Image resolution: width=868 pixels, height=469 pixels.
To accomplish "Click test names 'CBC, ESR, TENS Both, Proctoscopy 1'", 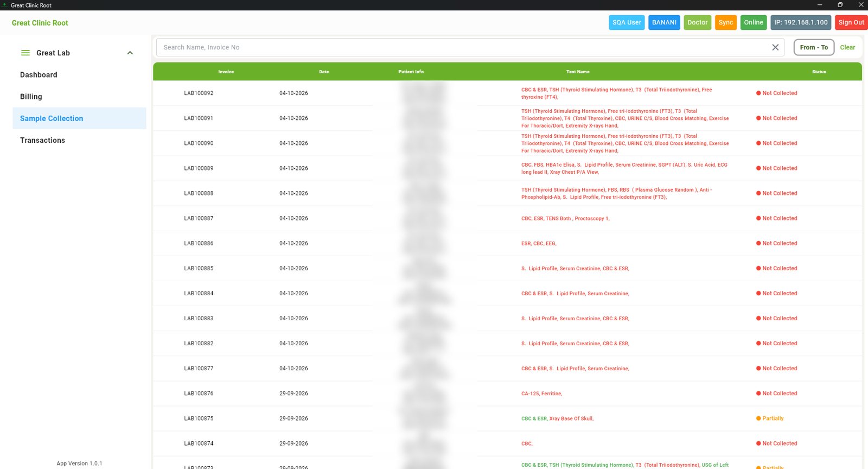I will point(565,219).
